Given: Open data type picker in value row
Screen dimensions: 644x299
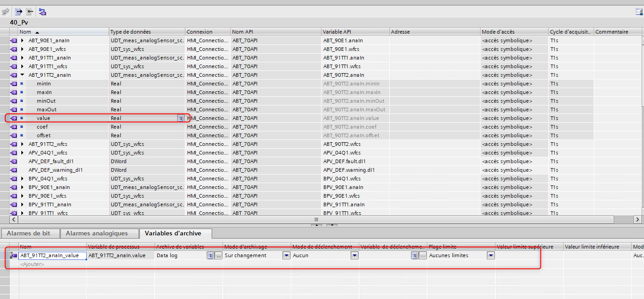Looking at the screenshot, I should click(x=180, y=118).
